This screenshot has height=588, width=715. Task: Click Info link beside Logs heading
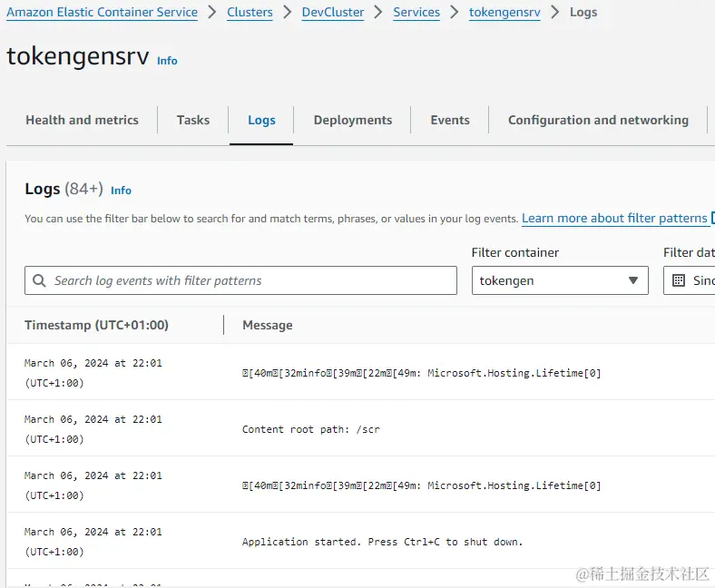point(121,191)
